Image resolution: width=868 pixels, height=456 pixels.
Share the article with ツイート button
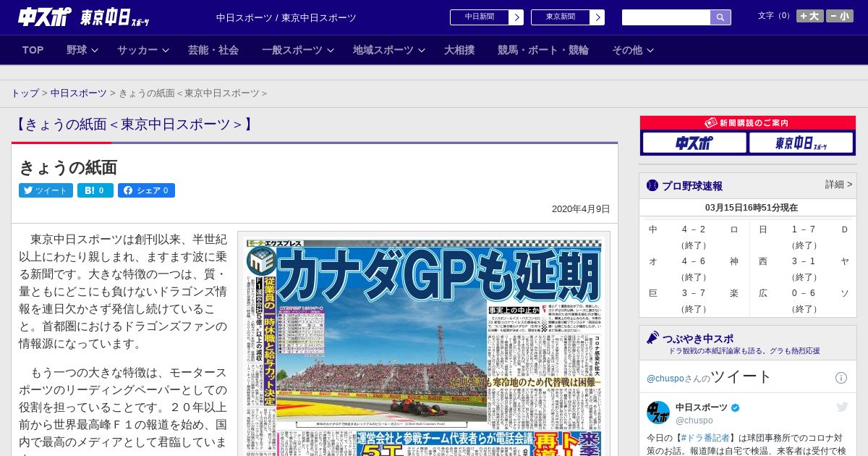point(46,190)
